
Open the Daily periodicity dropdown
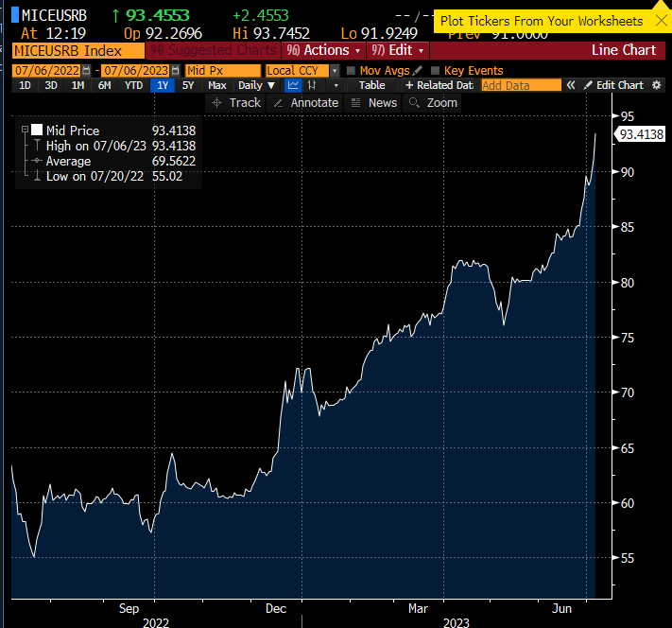(256, 85)
